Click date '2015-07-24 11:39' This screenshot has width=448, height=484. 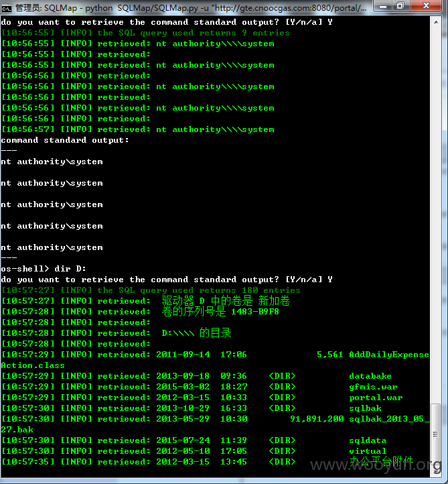[202, 440]
